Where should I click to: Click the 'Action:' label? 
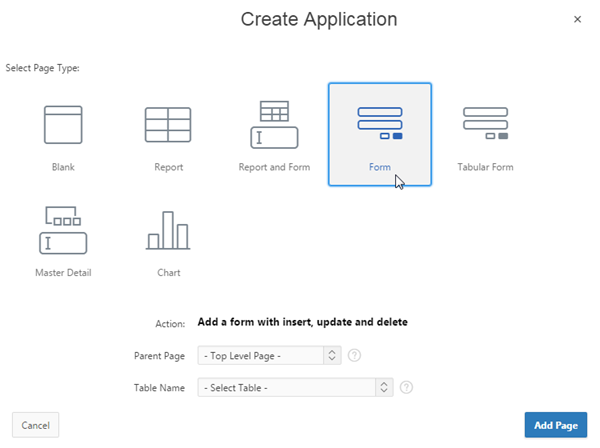tap(170, 324)
